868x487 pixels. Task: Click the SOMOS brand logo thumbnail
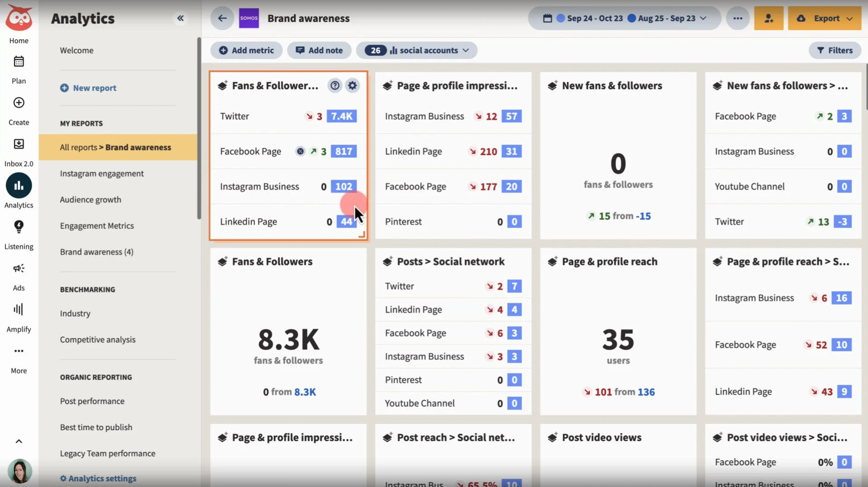pyautogui.click(x=249, y=18)
